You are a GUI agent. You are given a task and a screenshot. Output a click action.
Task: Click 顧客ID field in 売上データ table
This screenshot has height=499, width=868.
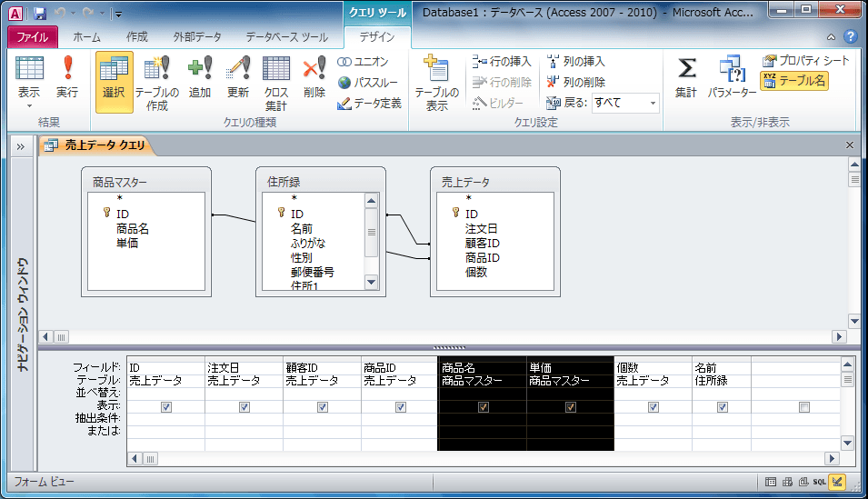click(x=482, y=243)
